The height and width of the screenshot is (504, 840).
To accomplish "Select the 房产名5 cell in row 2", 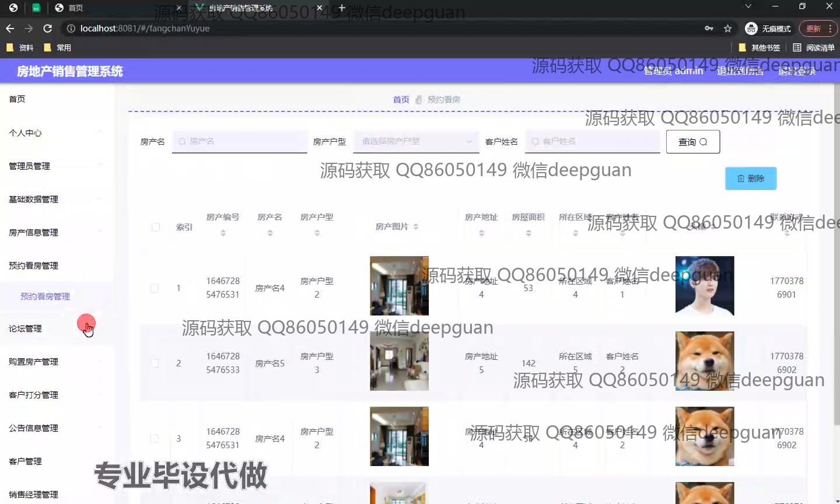I will (x=269, y=363).
